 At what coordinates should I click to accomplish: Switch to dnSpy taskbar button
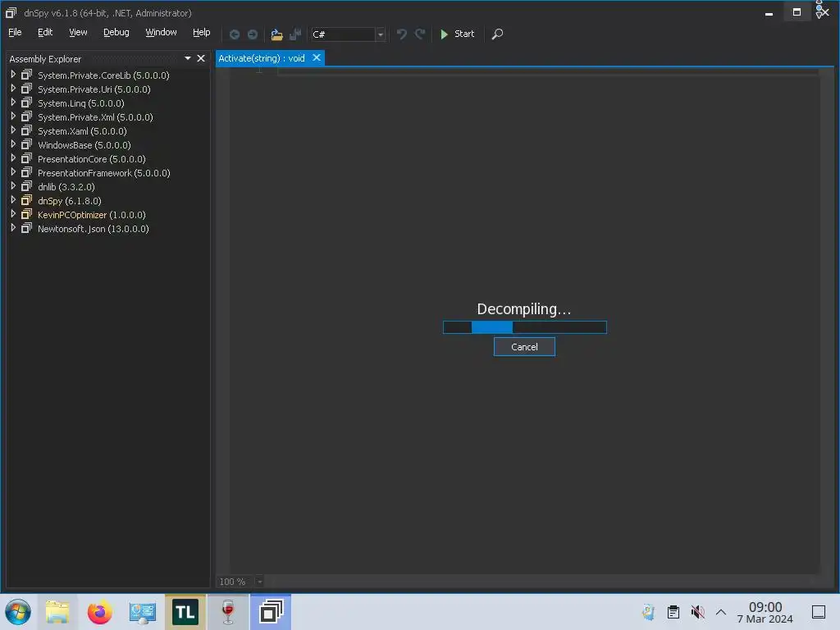[271, 612]
